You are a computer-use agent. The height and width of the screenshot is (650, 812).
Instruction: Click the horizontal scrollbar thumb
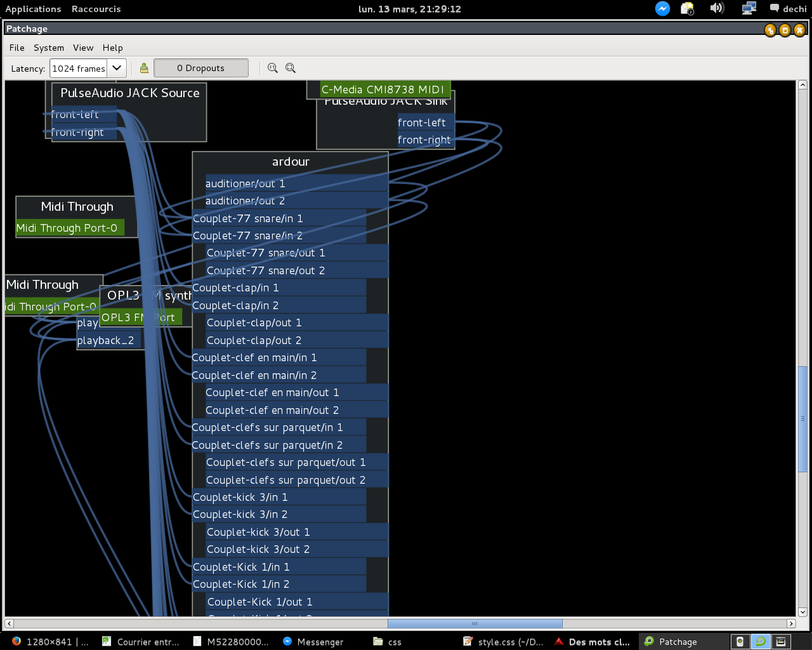[x=475, y=623]
